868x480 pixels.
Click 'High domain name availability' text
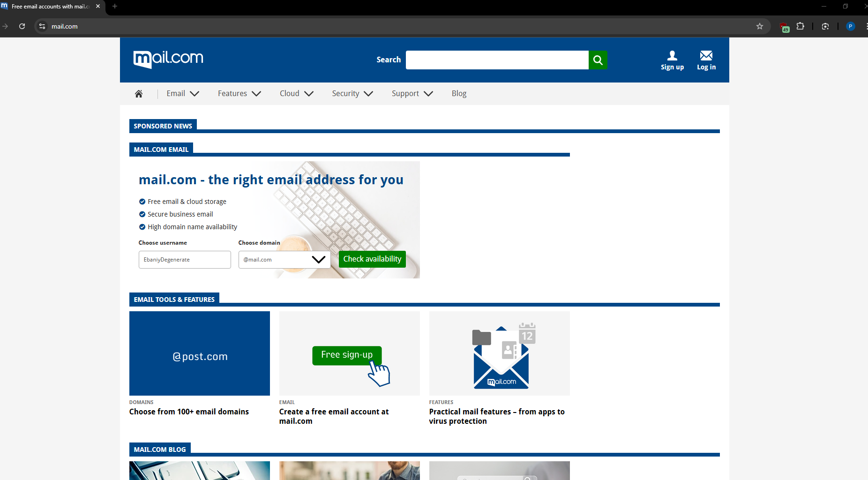click(x=193, y=227)
